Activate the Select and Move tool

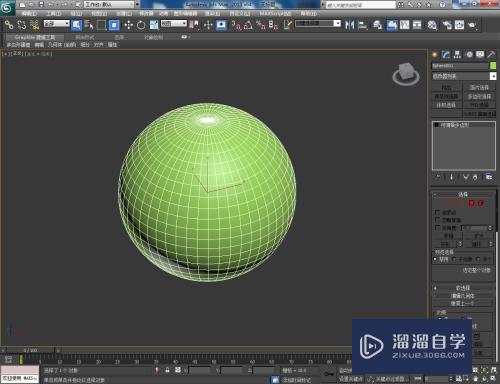(x=128, y=25)
